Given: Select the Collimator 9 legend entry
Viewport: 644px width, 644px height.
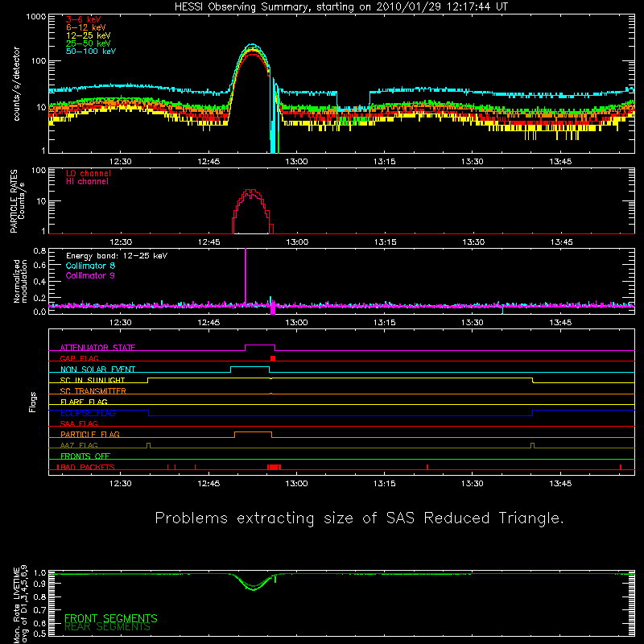Looking at the screenshot, I should pos(90,275).
